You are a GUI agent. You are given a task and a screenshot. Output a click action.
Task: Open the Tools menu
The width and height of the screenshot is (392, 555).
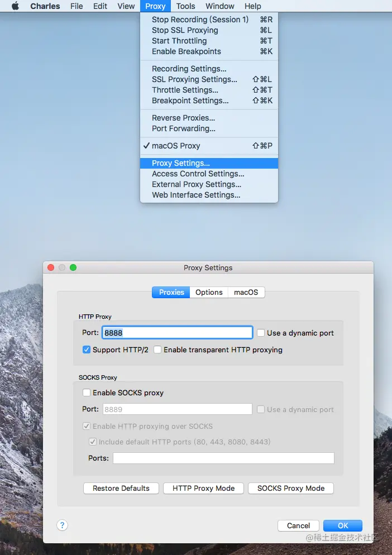[185, 6]
